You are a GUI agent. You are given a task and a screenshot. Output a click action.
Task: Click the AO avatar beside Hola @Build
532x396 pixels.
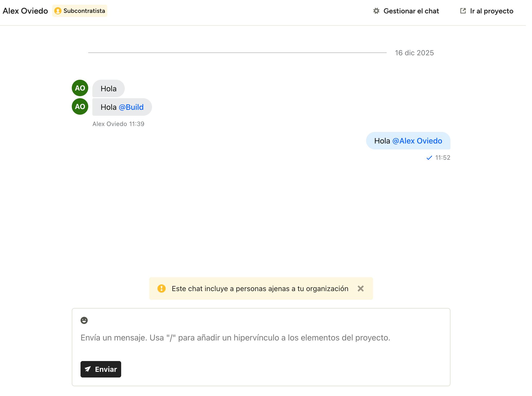tap(80, 106)
